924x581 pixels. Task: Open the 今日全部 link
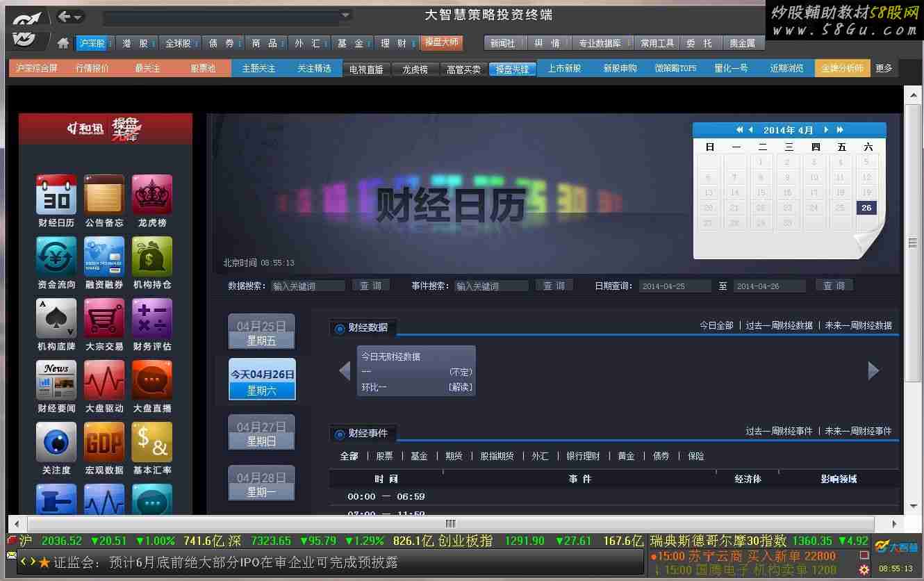[x=716, y=325]
